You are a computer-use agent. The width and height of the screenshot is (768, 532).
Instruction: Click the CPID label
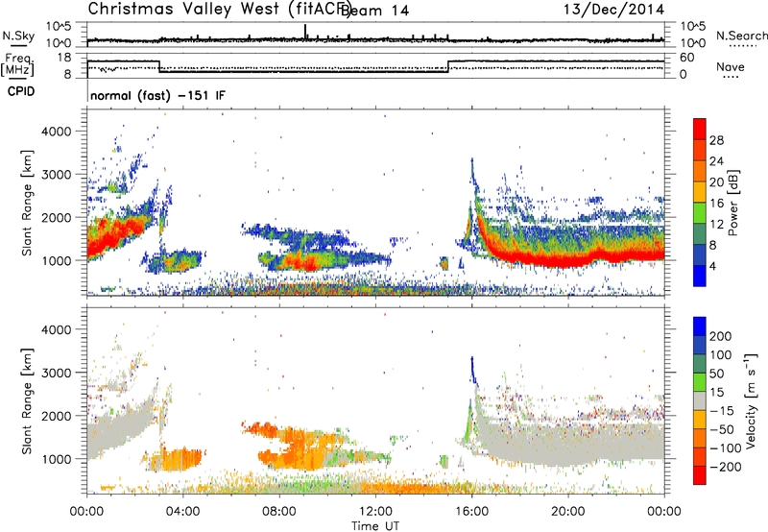pyautogui.click(x=21, y=91)
